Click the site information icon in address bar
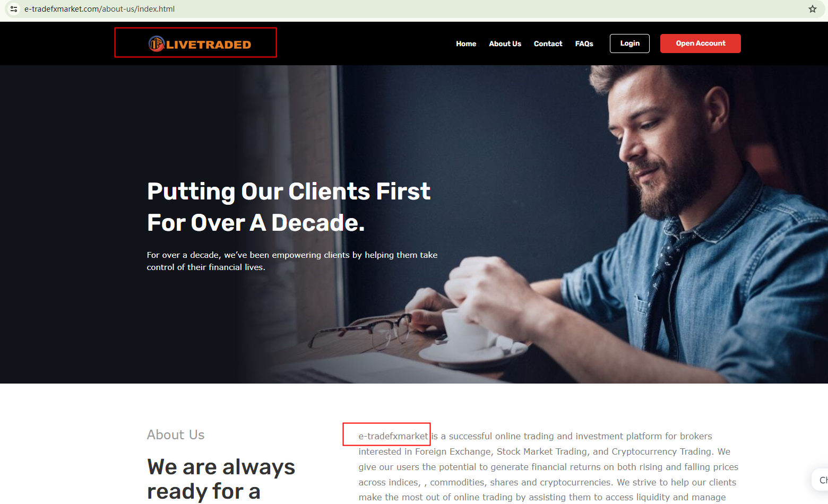 pyautogui.click(x=14, y=9)
